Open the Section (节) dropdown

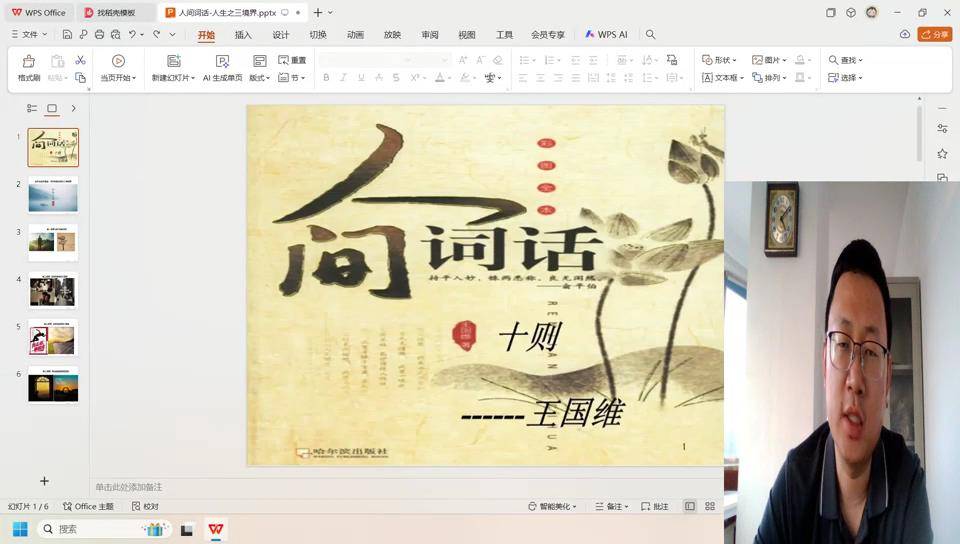click(x=291, y=78)
